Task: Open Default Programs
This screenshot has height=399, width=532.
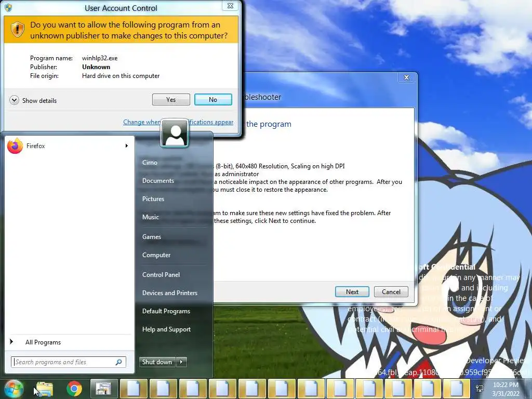Action: tap(166, 311)
